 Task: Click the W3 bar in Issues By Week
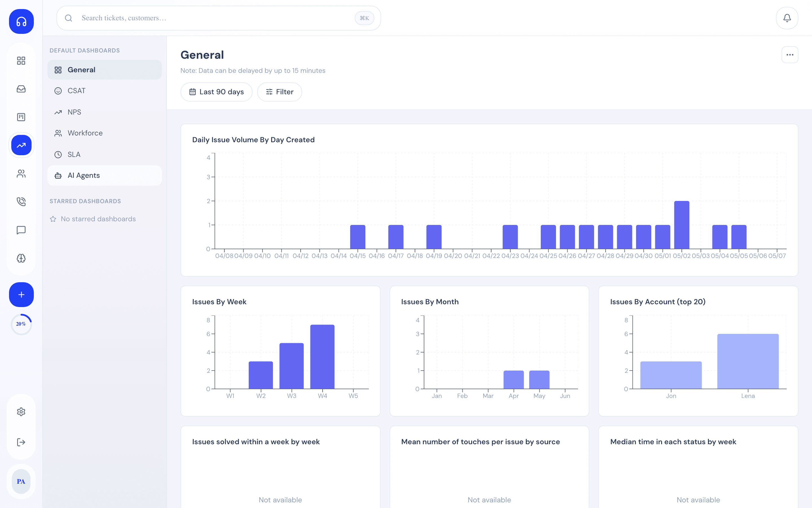[x=292, y=366]
